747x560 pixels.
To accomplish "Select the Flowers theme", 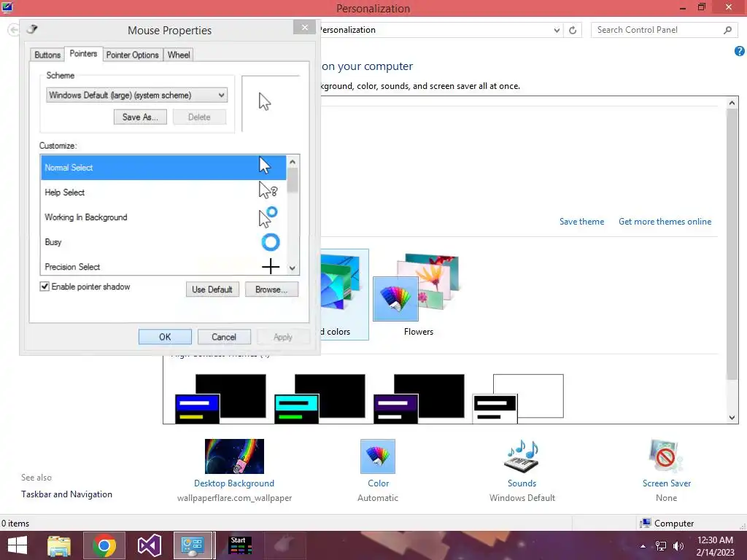I will point(418,295).
